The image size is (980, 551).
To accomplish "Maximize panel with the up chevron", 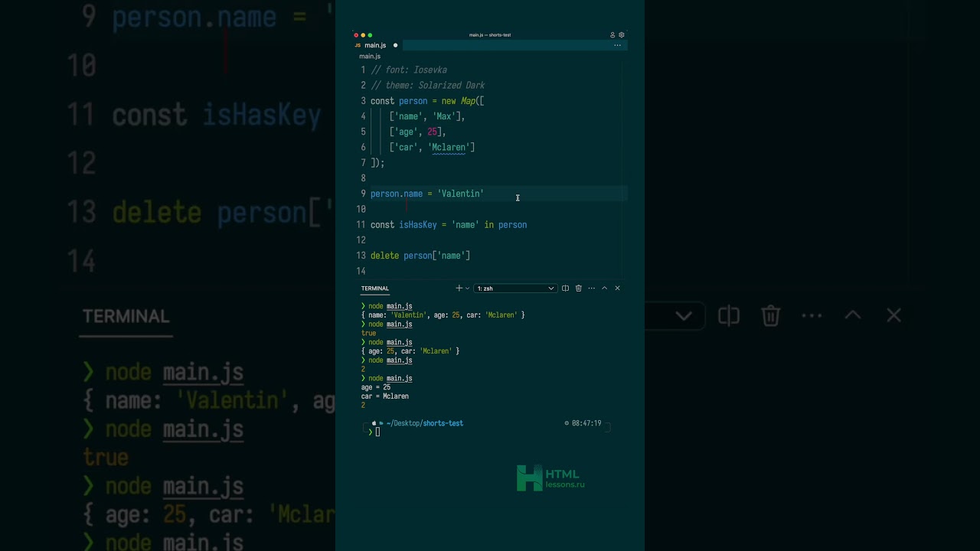I will 604,289.
